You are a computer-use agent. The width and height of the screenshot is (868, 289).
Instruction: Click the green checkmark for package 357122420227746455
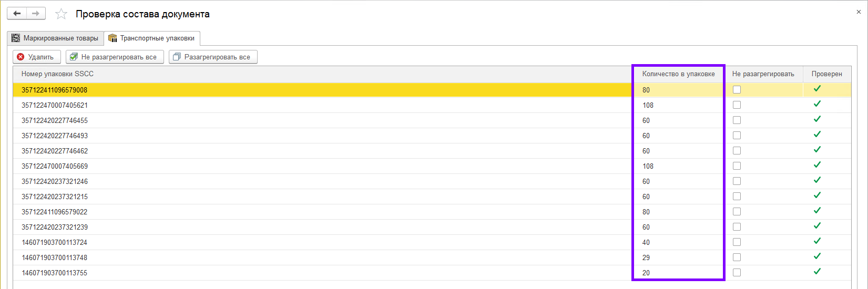pyautogui.click(x=817, y=119)
